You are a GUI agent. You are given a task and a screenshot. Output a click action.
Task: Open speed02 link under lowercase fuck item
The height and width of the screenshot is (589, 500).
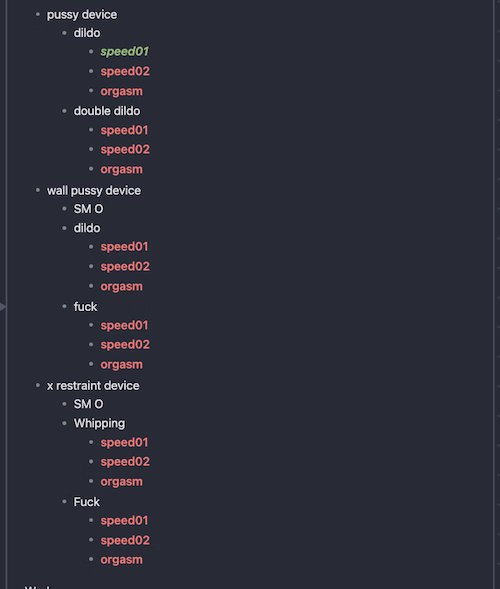pyautogui.click(x=125, y=344)
